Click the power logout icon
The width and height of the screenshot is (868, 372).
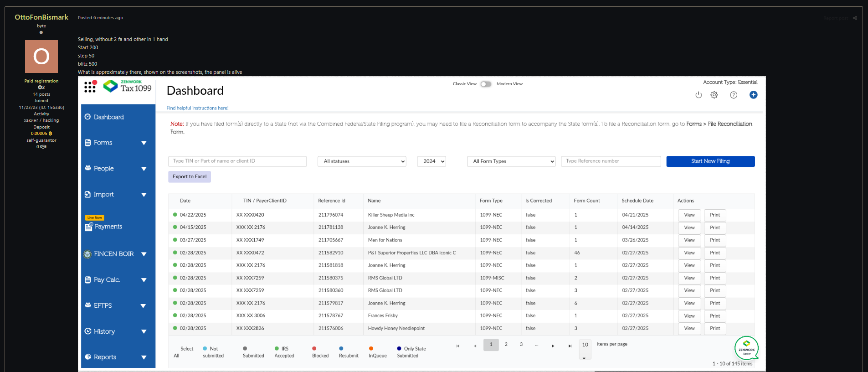[699, 95]
